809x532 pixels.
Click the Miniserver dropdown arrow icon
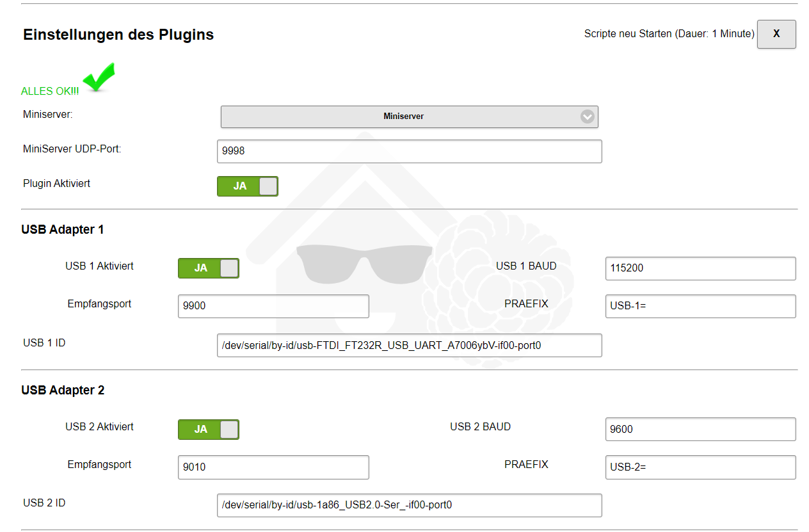pyautogui.click(x=587, y=117)
